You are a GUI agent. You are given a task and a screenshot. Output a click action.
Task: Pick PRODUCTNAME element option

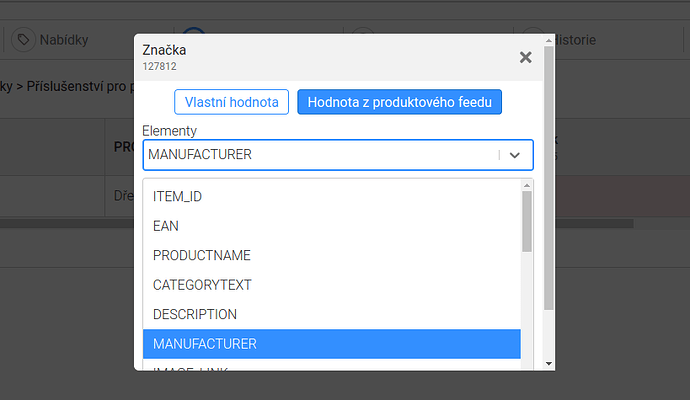(332, 255)
